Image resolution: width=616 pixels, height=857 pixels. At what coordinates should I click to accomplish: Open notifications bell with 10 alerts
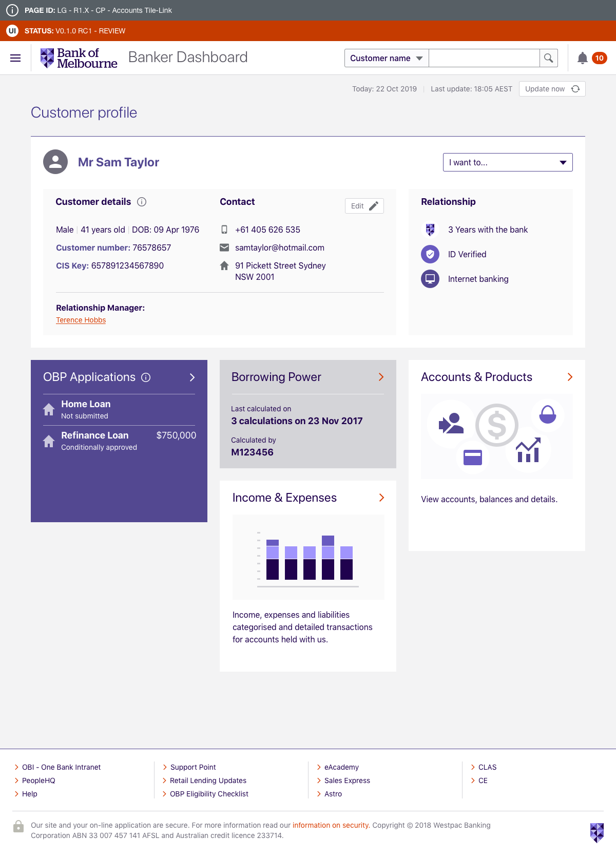[583, 58]
